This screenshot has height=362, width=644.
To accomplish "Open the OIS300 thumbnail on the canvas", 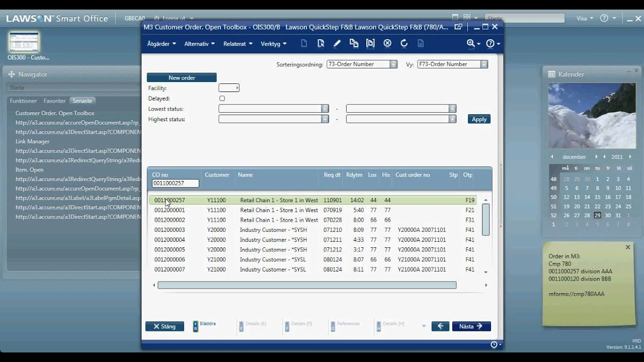I will click(x=24, y=42).
